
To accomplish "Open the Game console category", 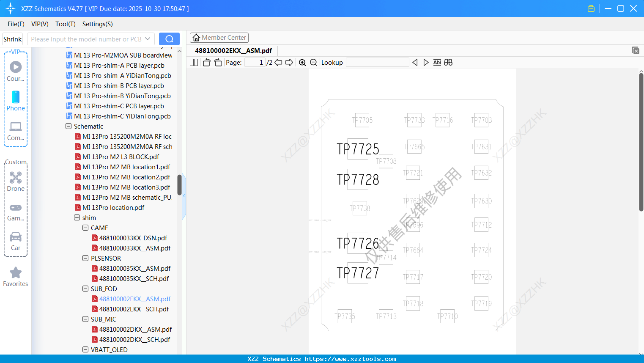I will point(16,212).
